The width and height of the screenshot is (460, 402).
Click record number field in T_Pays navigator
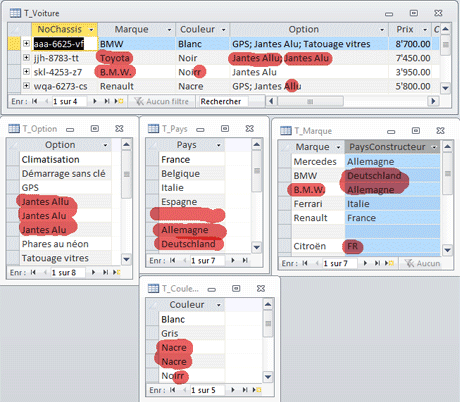[x=207, y=260]
